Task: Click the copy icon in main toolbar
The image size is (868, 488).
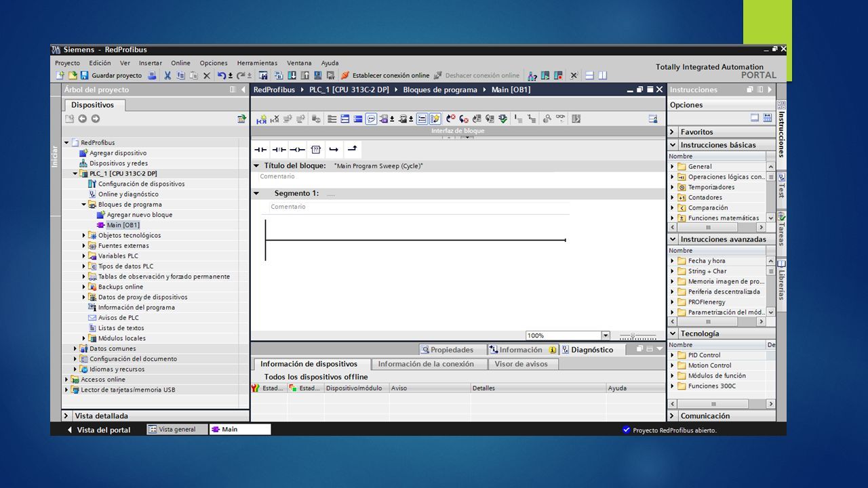Action: [180, 75]
